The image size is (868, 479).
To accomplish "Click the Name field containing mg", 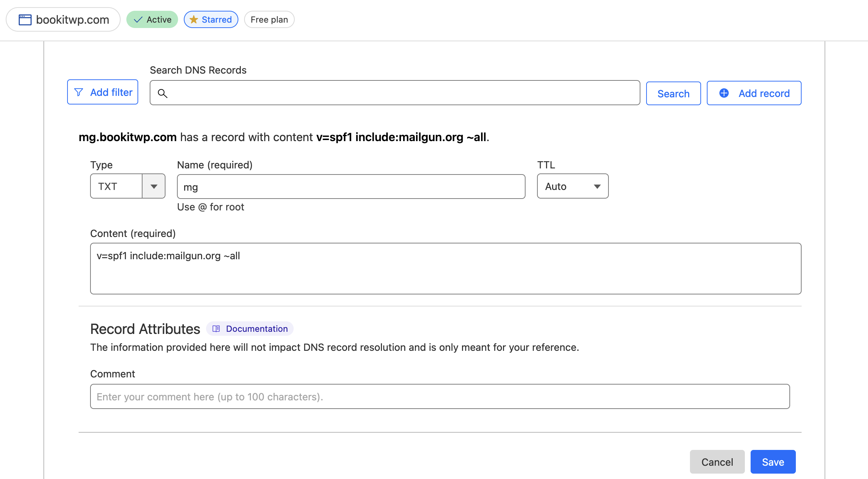I will [350, 186].
